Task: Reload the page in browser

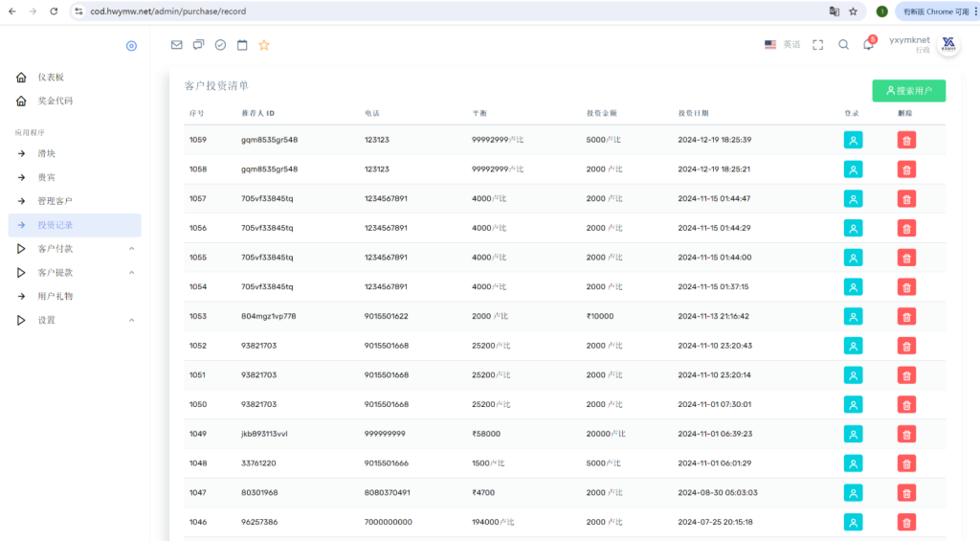Action: (54, 11)
